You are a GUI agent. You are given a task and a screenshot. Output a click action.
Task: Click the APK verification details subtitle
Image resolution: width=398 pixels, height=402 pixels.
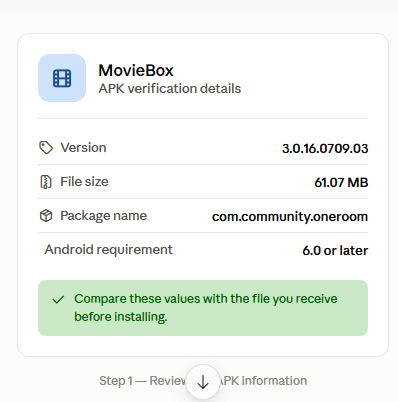pyautogui.click(x=170, y=89)
